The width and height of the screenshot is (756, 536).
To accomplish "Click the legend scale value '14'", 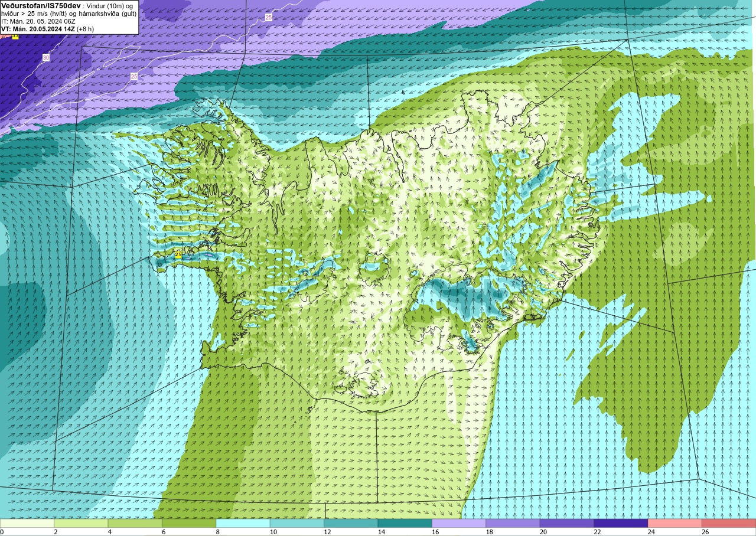I will pos(382,532).
